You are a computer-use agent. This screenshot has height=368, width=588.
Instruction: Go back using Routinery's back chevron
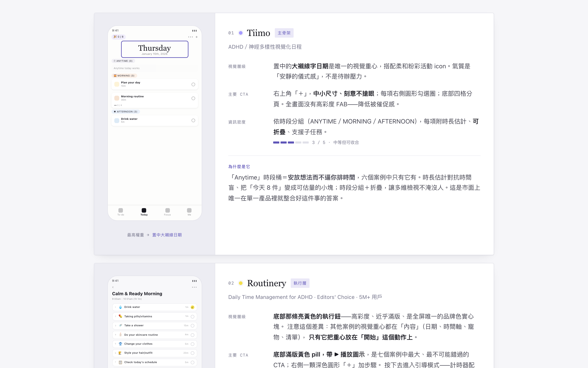113,287
